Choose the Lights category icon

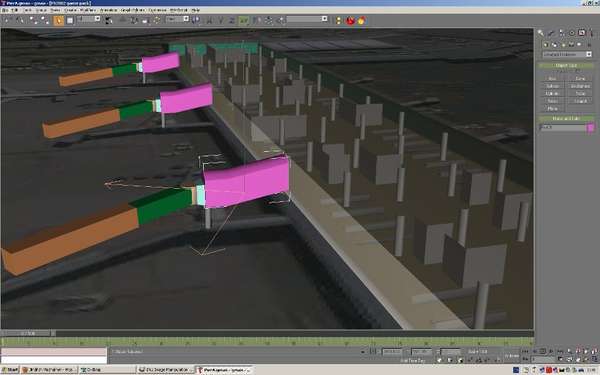563,44
